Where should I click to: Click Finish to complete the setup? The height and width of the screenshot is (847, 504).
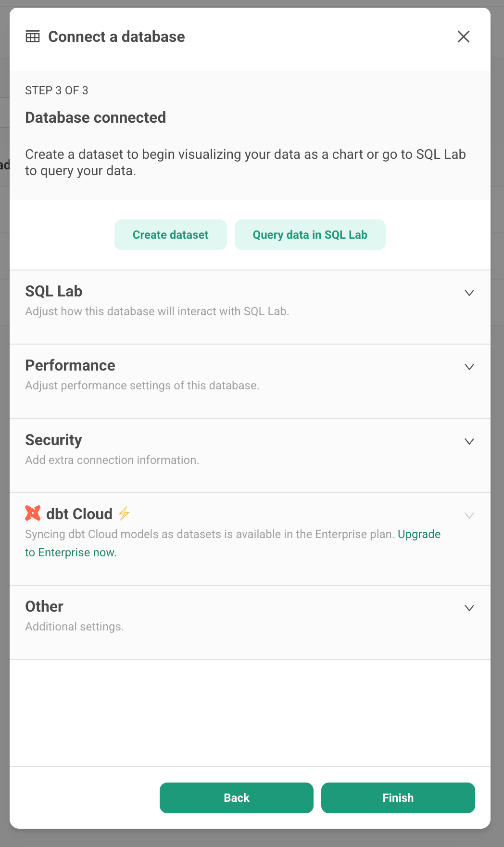[x=398, y=798]
